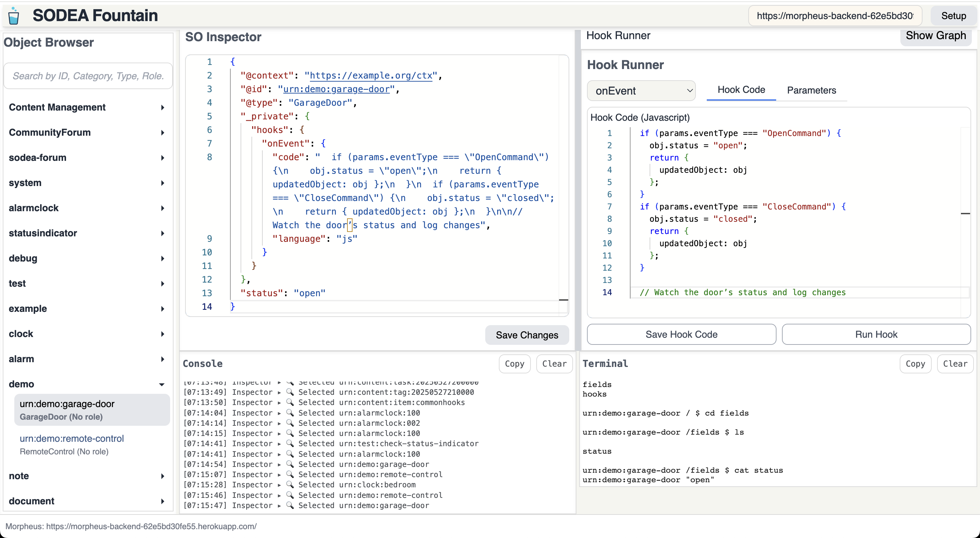
Task: Click terminal line cat status
Action: [683, 470]
